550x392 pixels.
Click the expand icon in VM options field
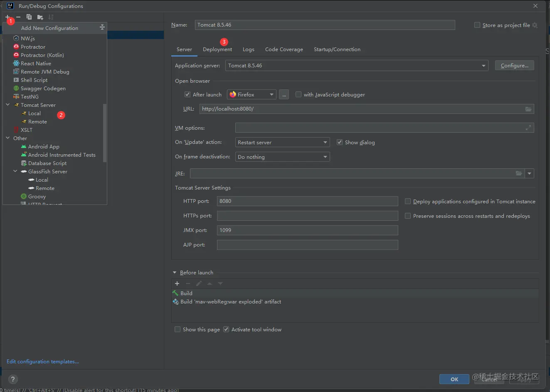point(528,128)
